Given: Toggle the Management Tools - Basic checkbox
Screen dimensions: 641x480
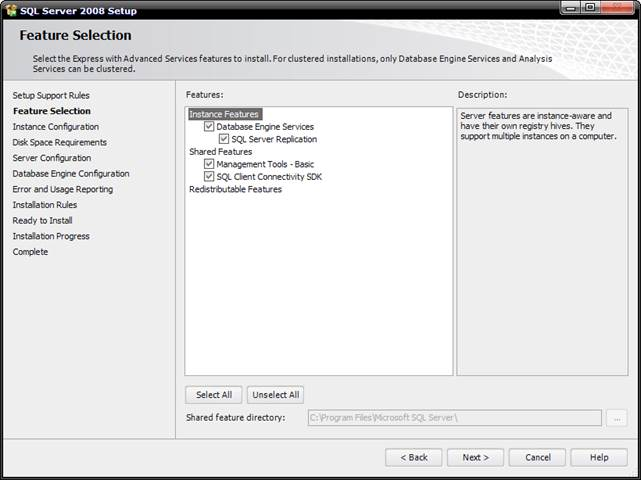Looking at the screenshot, I should tap(209, 164).
